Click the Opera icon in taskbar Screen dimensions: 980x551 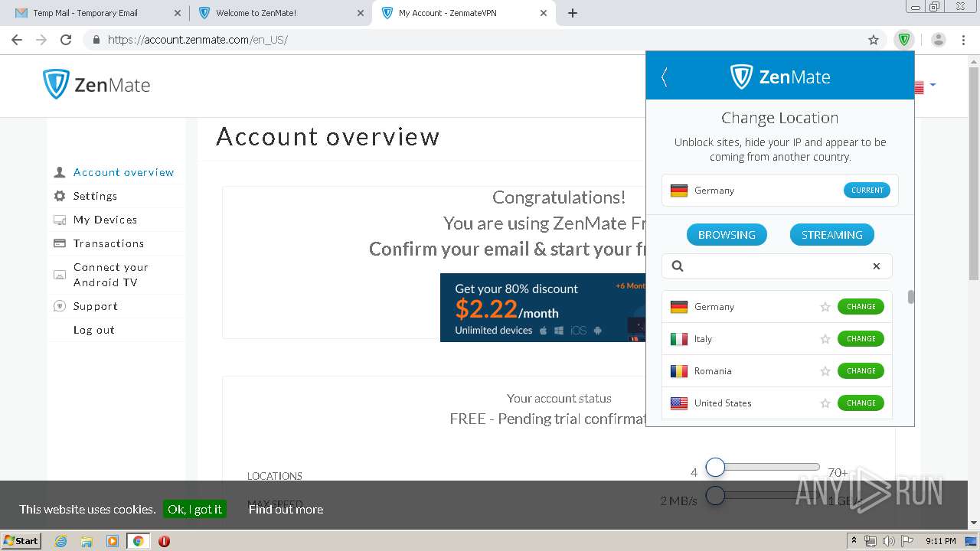[x=164, y=541]
